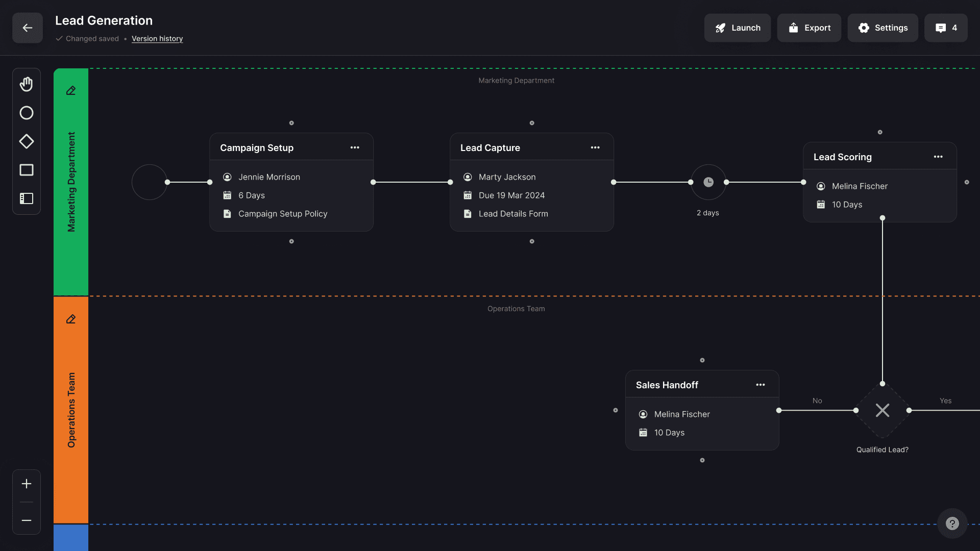The height and width of the screenshot is (551, 980).
Task: Edit the Operations Team lane with pencil icon
Action: 71,319
